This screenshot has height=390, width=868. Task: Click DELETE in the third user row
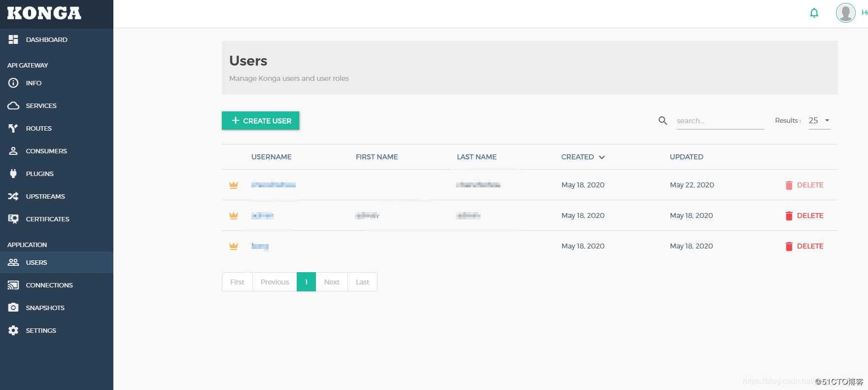click(804, 246)
